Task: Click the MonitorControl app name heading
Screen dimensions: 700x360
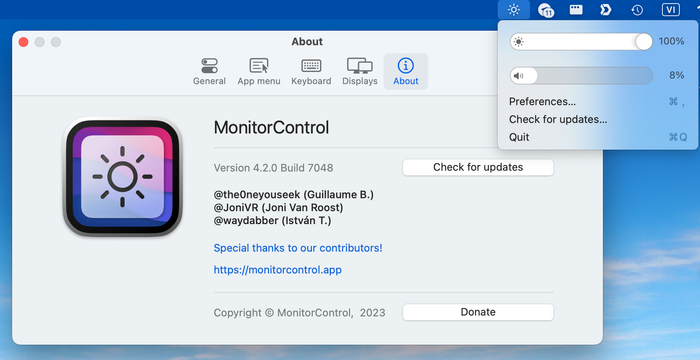Action: [271, 128]
